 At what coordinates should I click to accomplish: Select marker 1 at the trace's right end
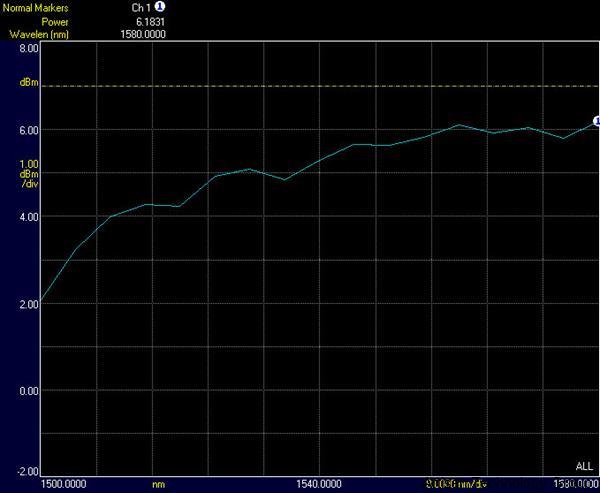tap(596, 121)
